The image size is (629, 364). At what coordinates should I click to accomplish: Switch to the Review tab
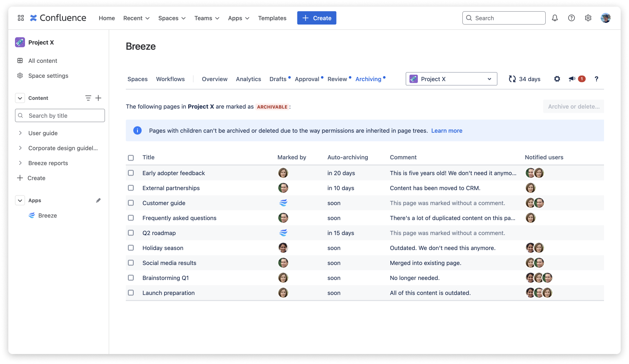tap(337, 79)
